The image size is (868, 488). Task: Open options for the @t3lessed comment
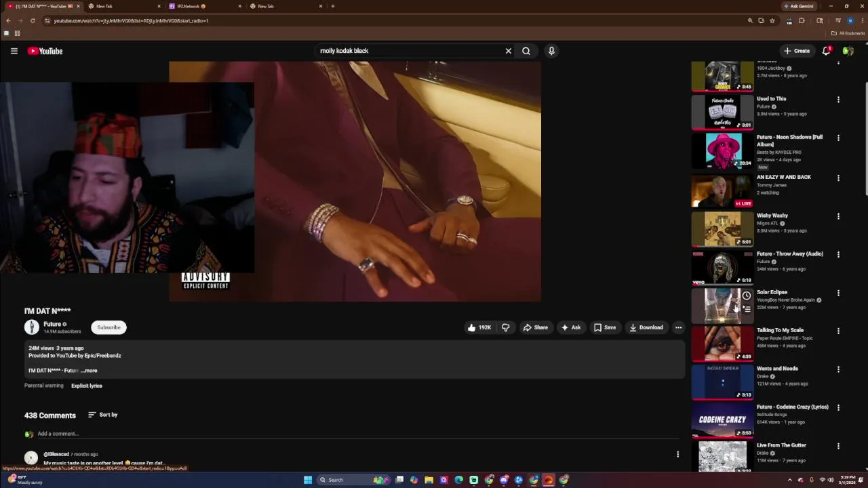pyautogui.click(x=677, y=454)
